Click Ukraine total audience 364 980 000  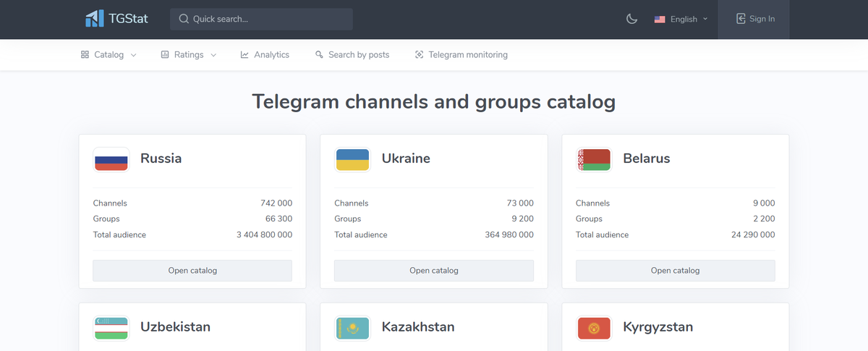pyautogui.click(x=509, y=234)
